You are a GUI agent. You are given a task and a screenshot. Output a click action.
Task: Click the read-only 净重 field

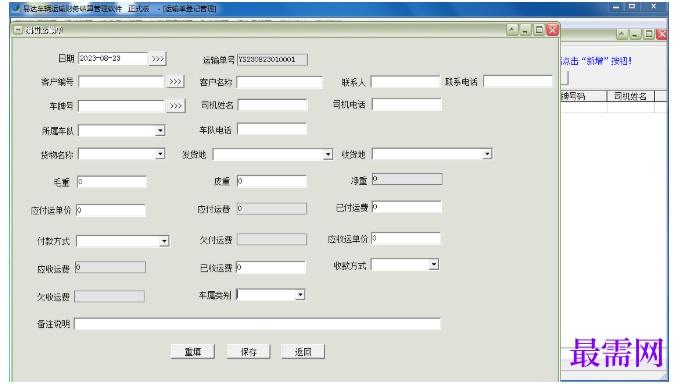pyautogui.click(x=407, y=179)
